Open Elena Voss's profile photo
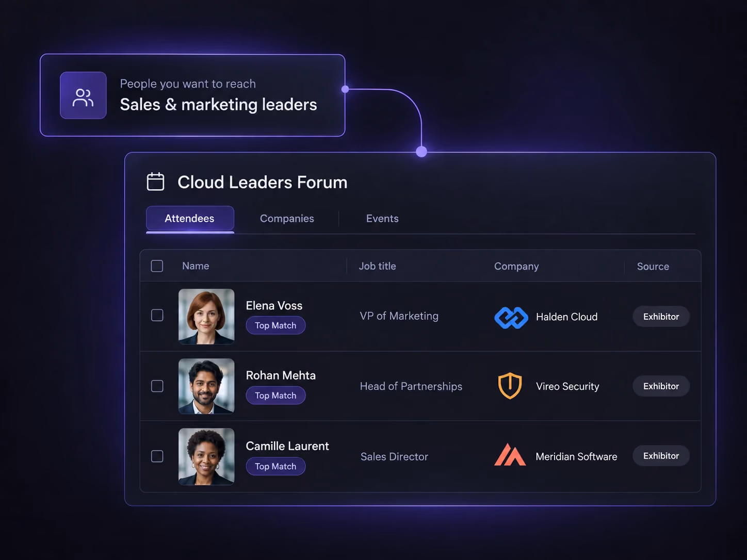Viewport: 747px width, 560px height. 206,316
